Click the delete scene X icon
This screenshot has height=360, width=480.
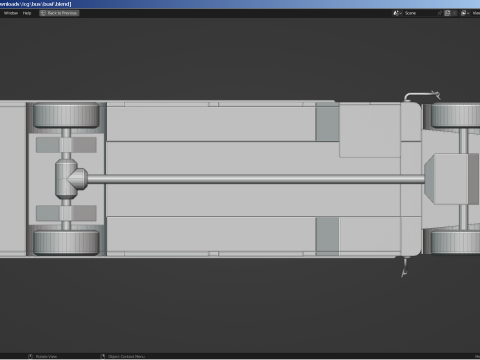tap(454, 13)
